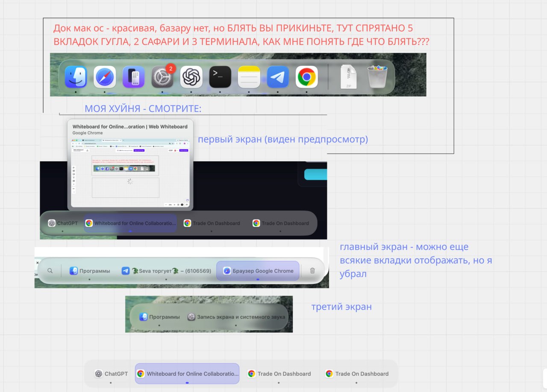The image size is (547, 392).
Task: Select ChatGPT in the dark first-screen dock
Action: tap(63, 223)
